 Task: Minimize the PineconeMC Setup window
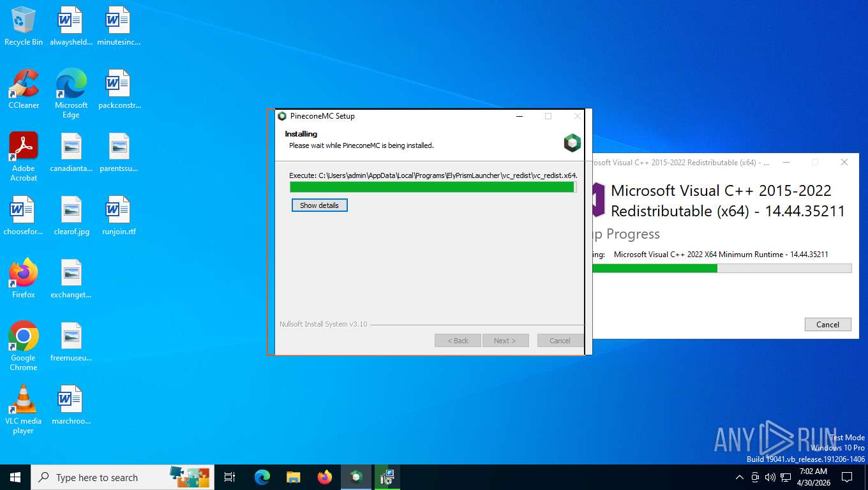pos(520,116)
